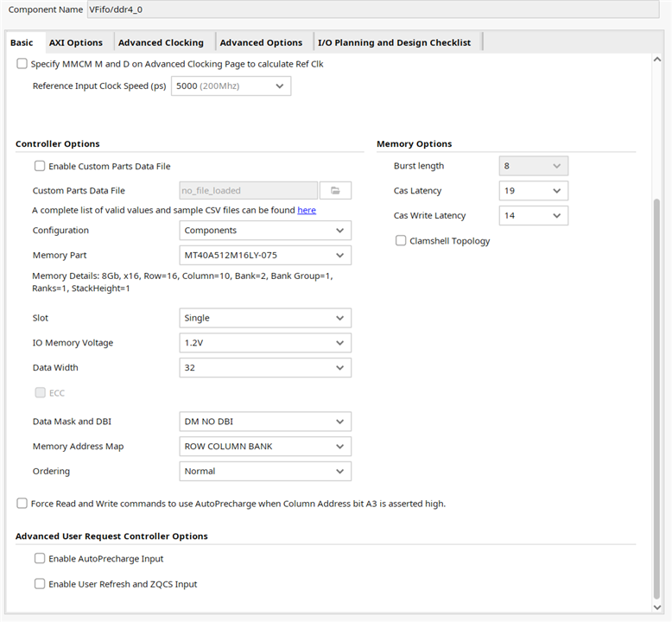Open Data Width dropdown showing 32
This screenshot has height=622, width=672.
tap(265, 368)
